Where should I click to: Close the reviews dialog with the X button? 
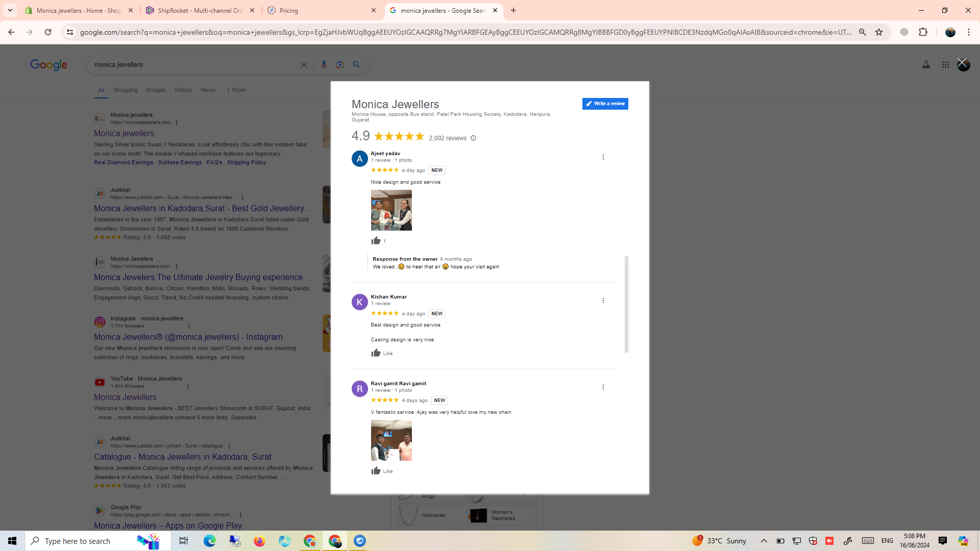[962, 63]
